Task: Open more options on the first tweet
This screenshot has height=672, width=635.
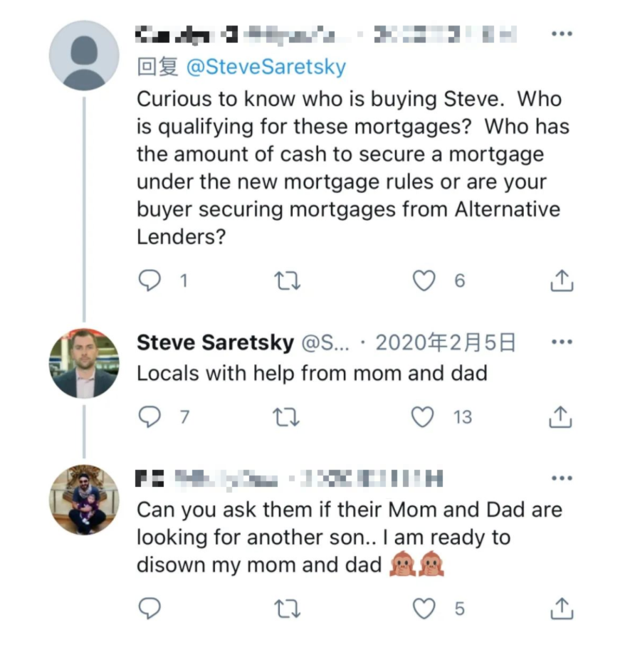Action: 562,34
